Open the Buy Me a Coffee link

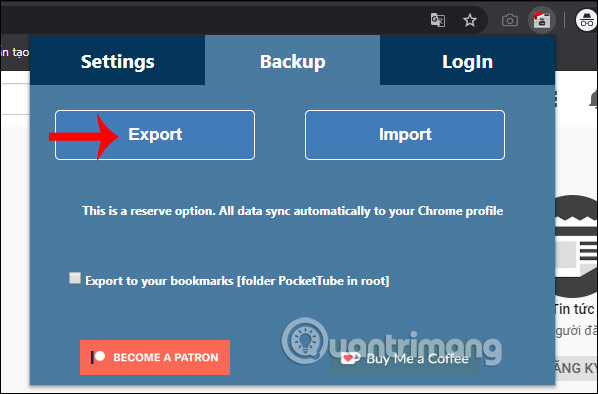(x=405, y=359)
